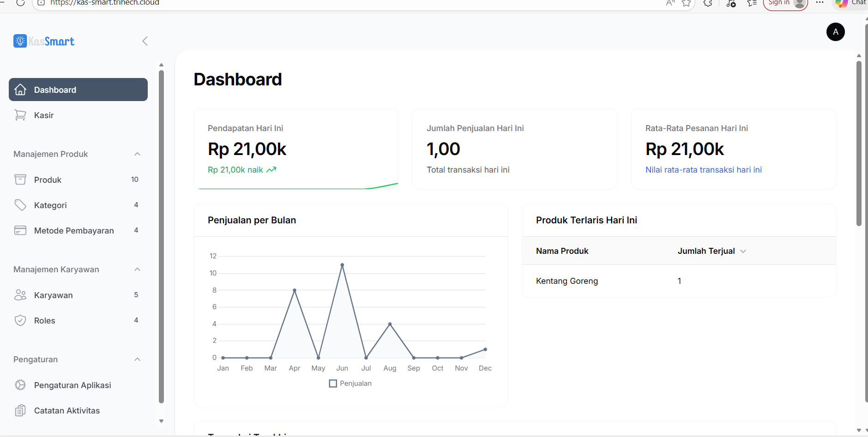Sort by Jumlah Terjual column arrow
The width and height of the screenshot is (868, 437).
pos(743,251)
